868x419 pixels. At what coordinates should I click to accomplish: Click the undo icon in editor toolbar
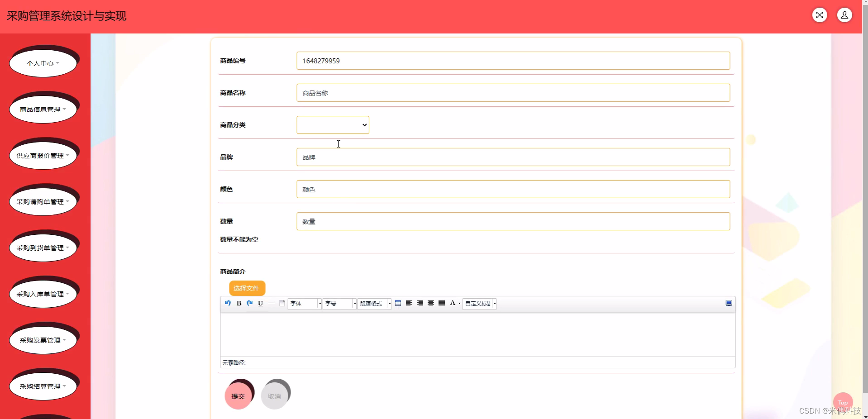[x=228, y=303]
